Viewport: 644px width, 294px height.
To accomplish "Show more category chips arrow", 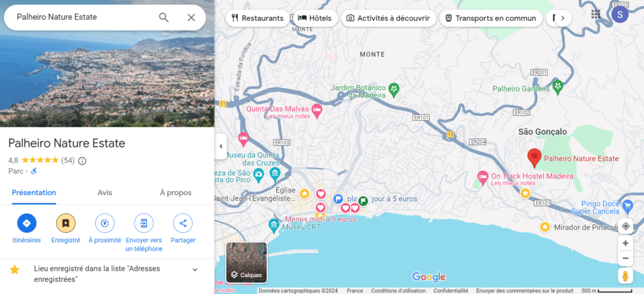I will click(563, 18).
